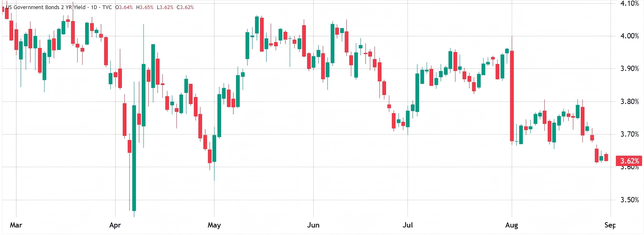Click the 3.50% price axis label
The width and height of the screenshot is (644, 235).
pos(629,200)
